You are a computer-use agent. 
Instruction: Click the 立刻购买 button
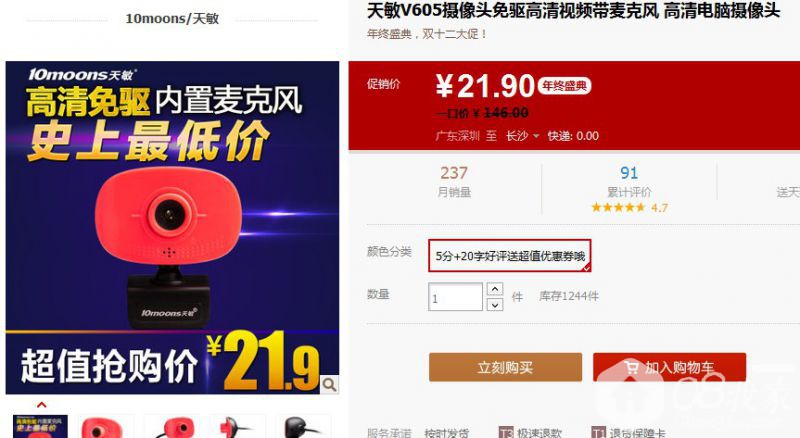(505, 367)
